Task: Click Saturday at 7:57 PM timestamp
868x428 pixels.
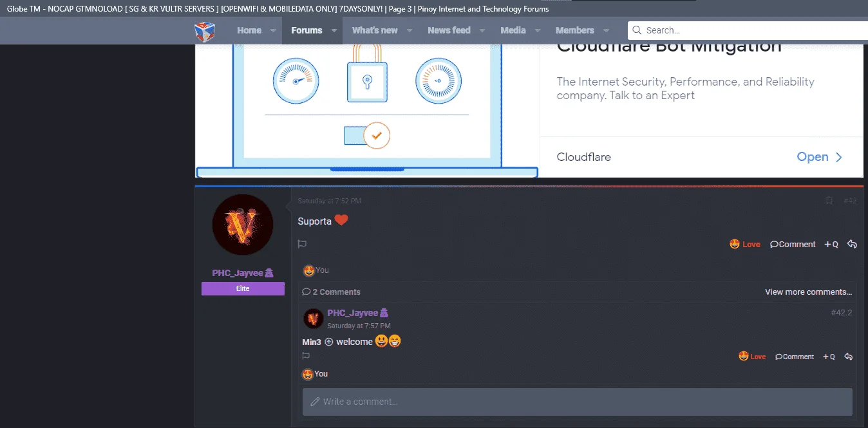Action: [x=359, y=326]
